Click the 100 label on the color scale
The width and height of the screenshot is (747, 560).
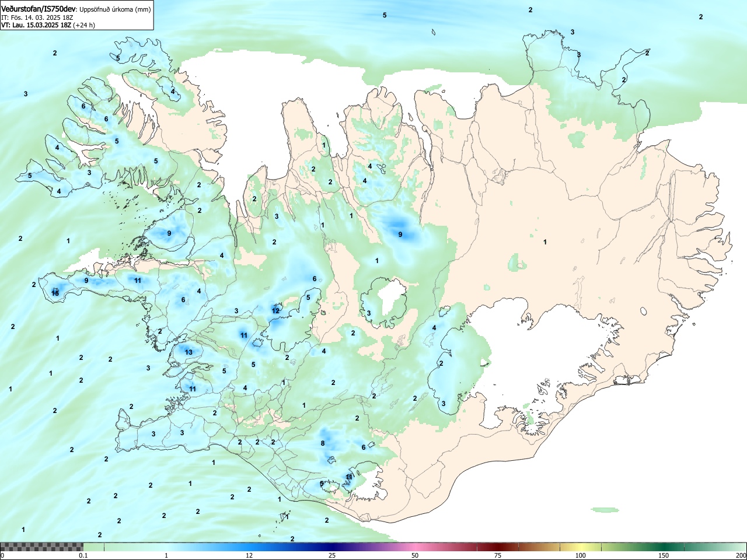tap(581, 555)
